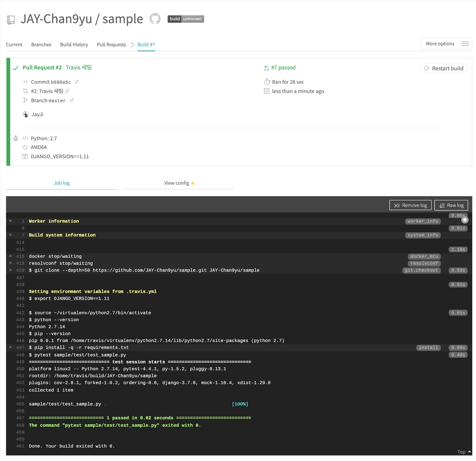Open the #7 passed link

[x=283, y=68]
